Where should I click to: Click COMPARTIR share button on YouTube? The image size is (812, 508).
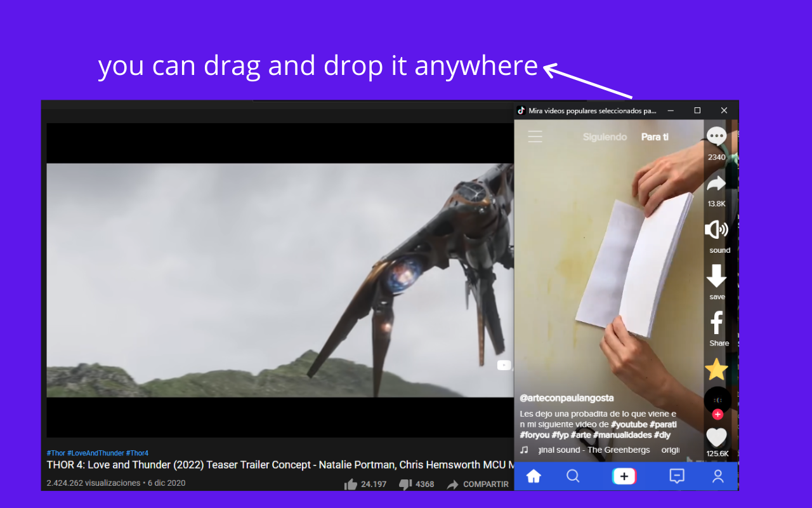(478, 484)
